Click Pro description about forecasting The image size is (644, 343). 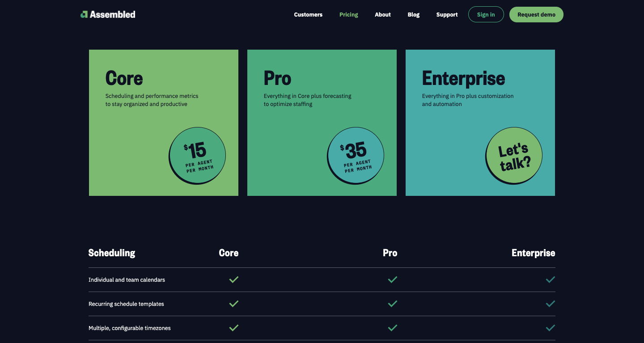(x=308, y=100)
